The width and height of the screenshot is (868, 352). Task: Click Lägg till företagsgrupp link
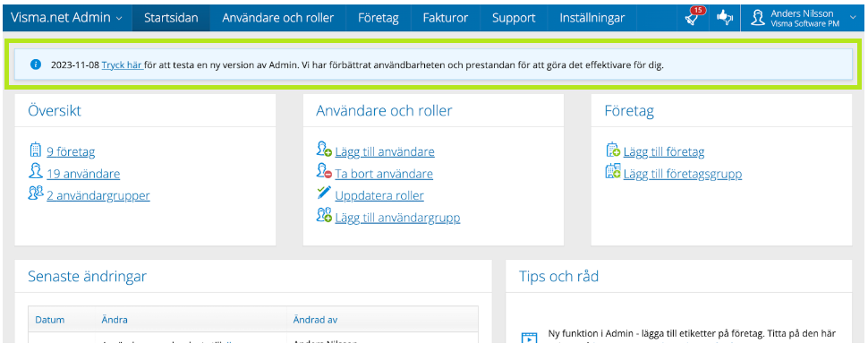click(x=683, y=174)
